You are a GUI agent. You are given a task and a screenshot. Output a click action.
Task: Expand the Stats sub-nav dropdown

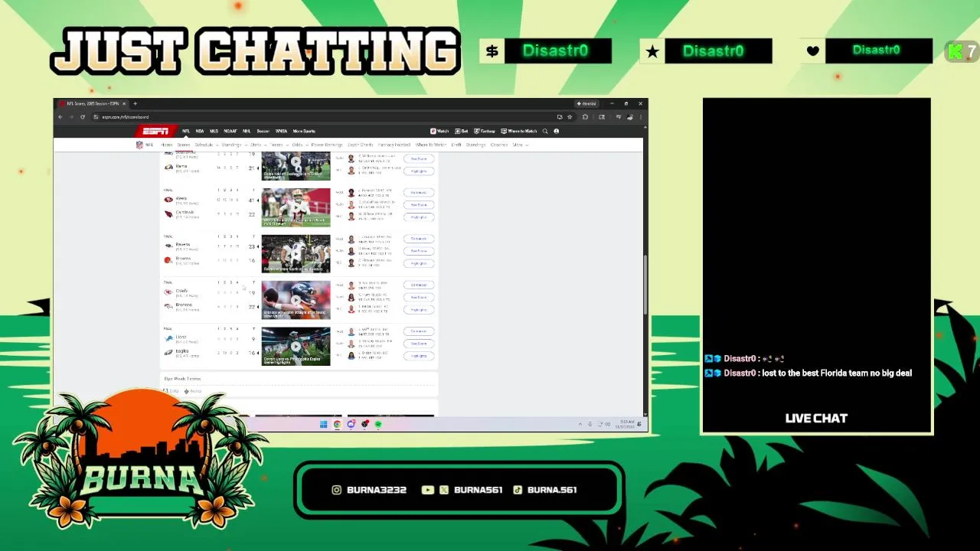coord(258,145)
